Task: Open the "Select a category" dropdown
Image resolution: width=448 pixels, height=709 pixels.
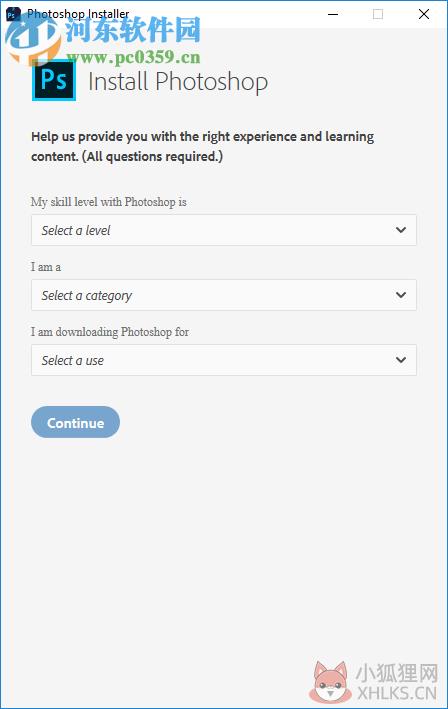Action: [x=224, y=295]
